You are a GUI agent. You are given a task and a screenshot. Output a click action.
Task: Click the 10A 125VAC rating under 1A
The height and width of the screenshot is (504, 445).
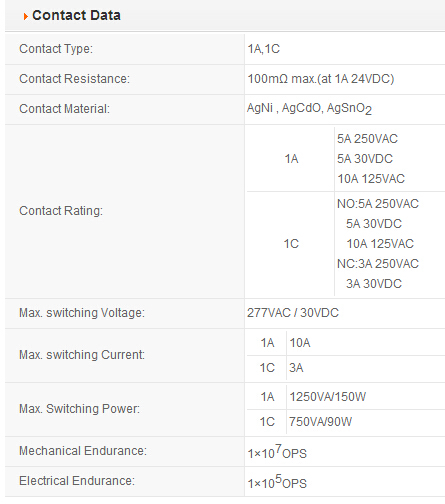[x=371, y=179]
